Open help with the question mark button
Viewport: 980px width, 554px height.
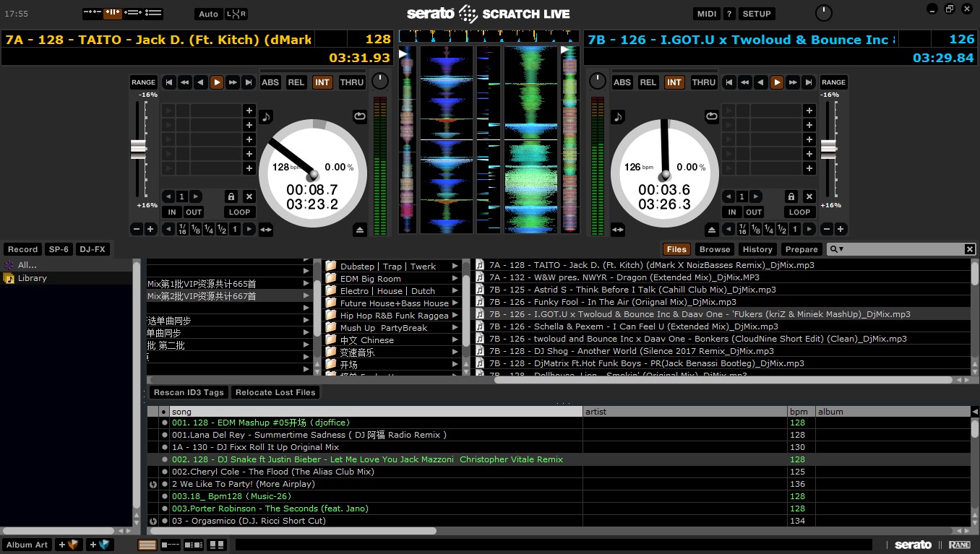[x=729, y=14]
